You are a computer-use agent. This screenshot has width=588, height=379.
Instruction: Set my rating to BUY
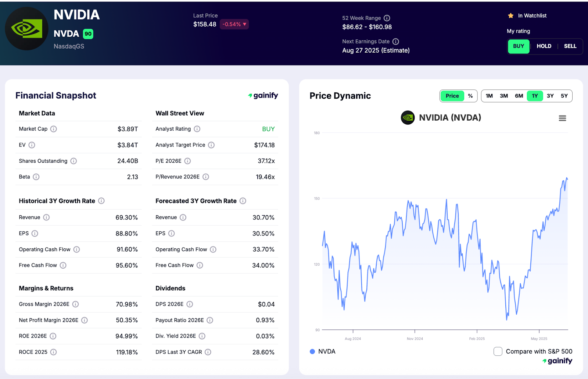pyautogui.click(x=519, y=46)
